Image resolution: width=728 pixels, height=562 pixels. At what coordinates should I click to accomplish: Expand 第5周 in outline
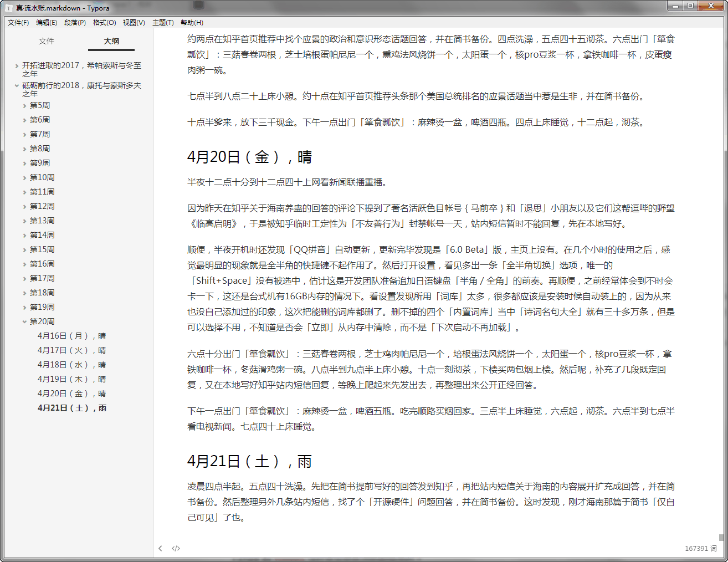point(24,106)
